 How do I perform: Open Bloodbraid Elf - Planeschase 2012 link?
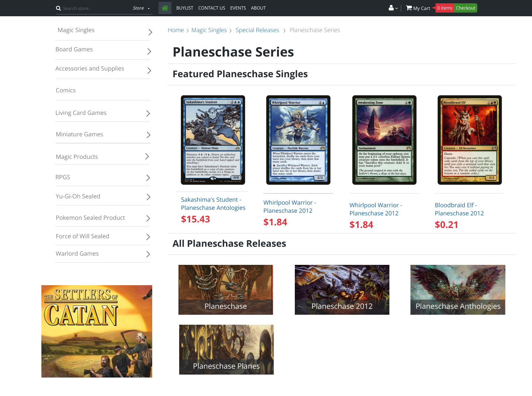click(x=459, y=209)
